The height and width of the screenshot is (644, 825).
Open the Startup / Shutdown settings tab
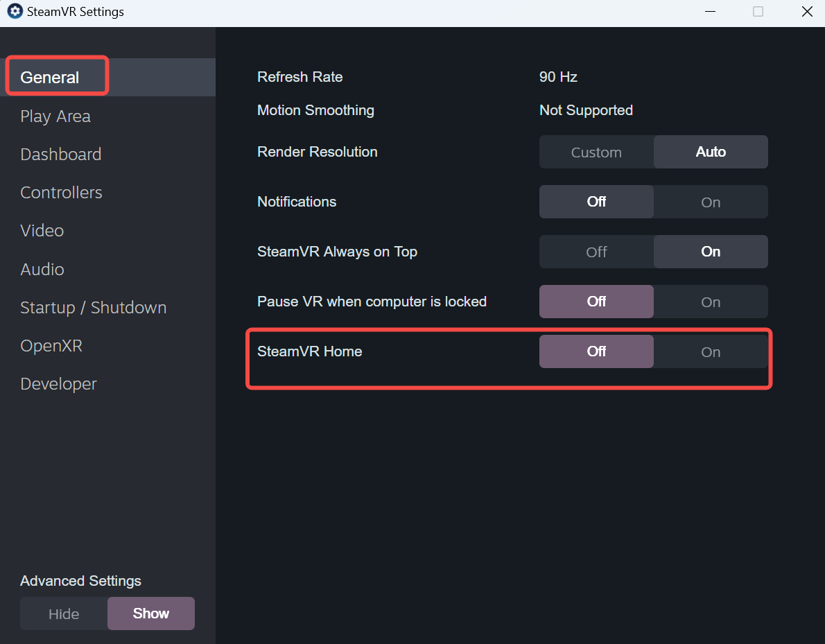108,307
